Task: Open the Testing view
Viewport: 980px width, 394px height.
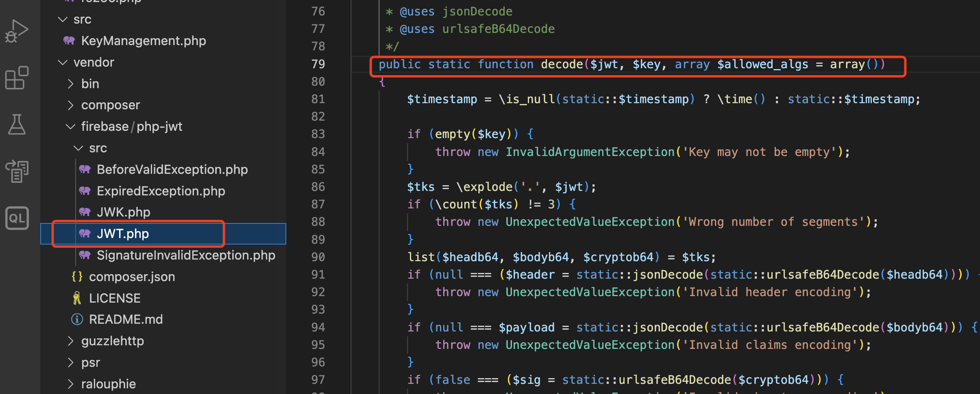Action: click(17, 124)
